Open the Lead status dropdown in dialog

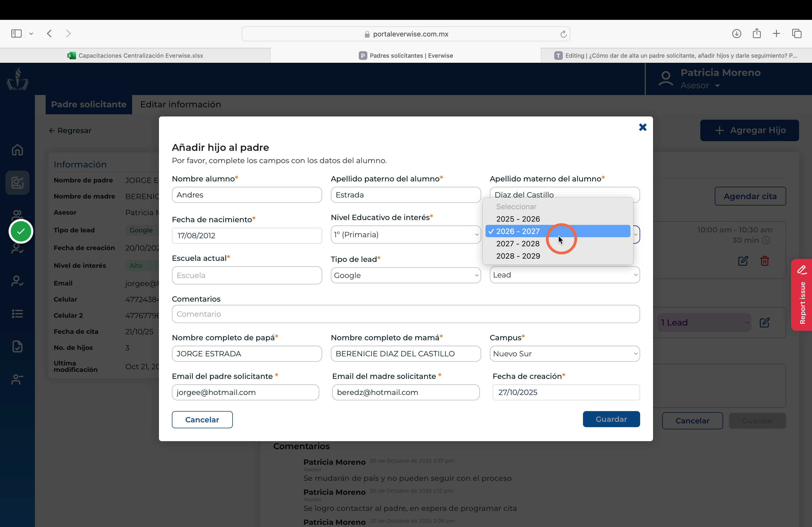tap(564, 275)
